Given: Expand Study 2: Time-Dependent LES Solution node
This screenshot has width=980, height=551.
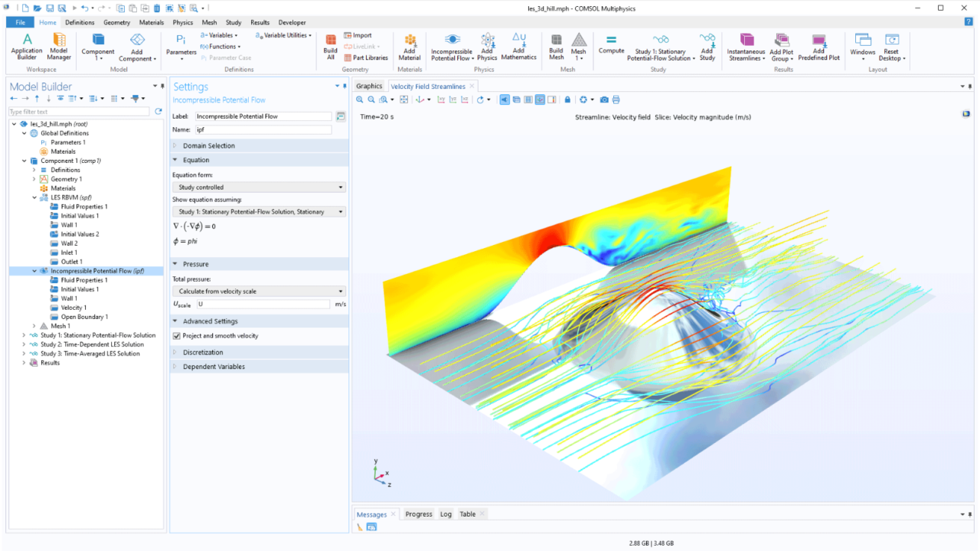Looking at the screenshot, I should [x=24, y=344].
